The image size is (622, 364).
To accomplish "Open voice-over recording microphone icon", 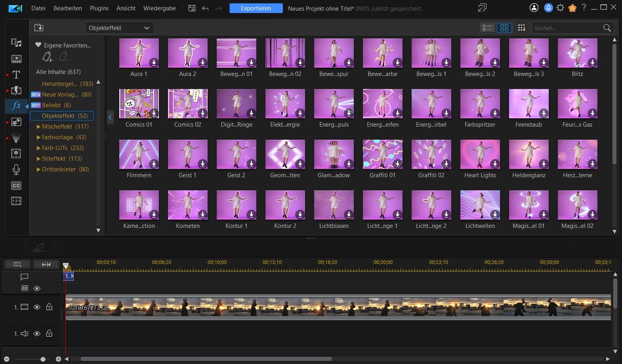I will tap(16, 170).
